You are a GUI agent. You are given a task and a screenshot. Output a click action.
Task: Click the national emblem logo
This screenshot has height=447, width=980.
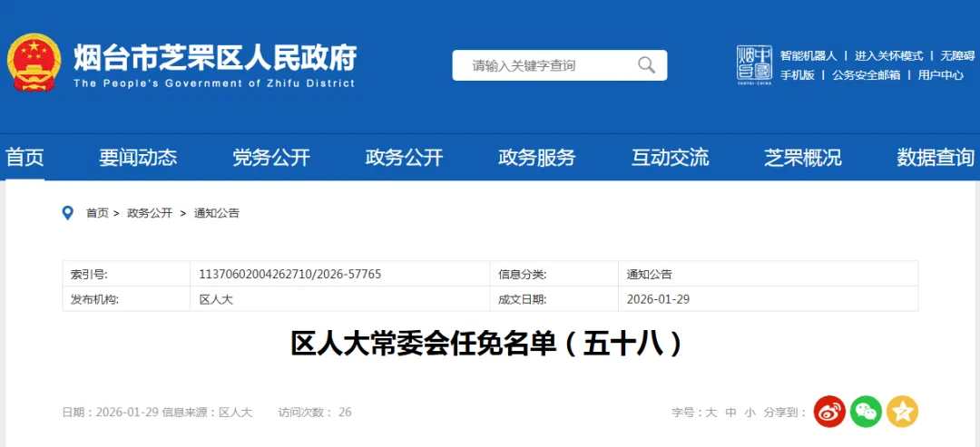34,63
